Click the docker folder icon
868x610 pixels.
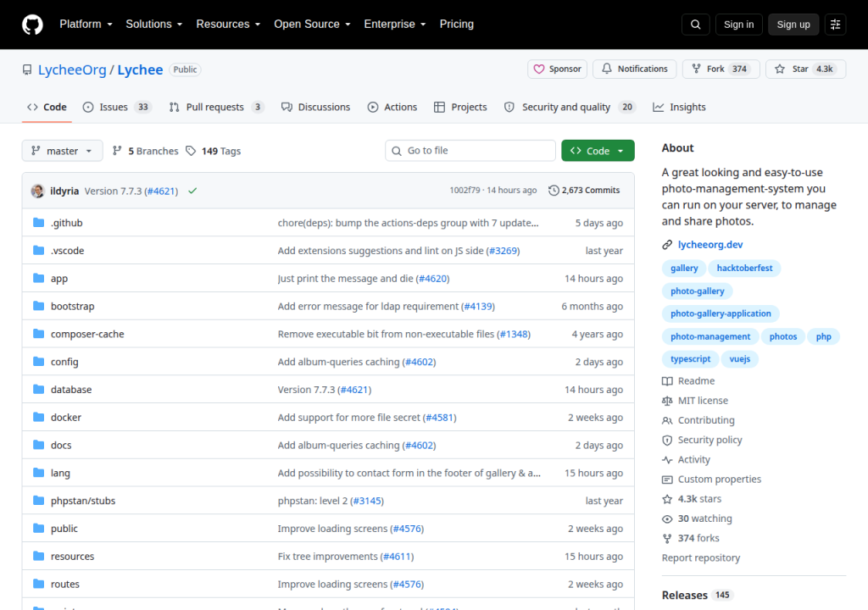[38, 417]
